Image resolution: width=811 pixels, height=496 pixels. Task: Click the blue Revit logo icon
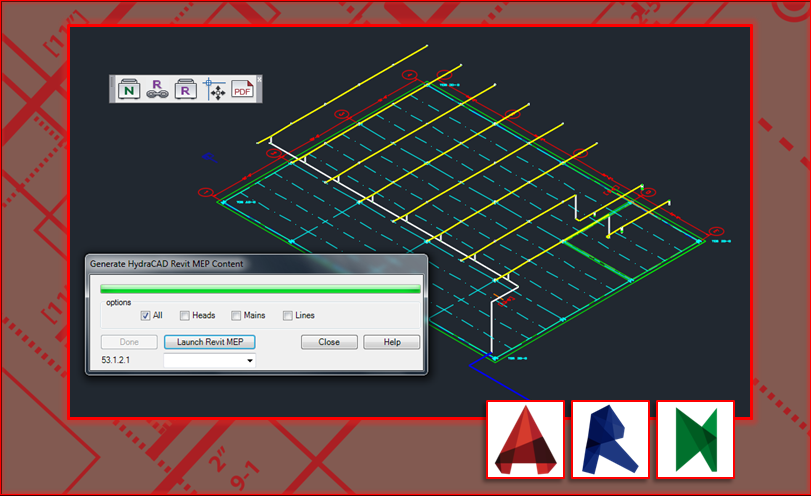(x=611, y=442)
